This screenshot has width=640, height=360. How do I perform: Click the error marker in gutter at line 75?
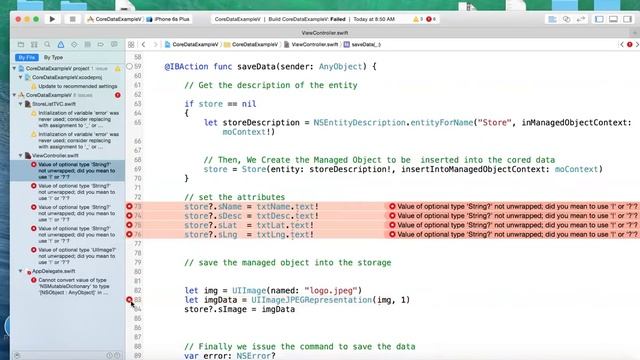pos(129,225)
